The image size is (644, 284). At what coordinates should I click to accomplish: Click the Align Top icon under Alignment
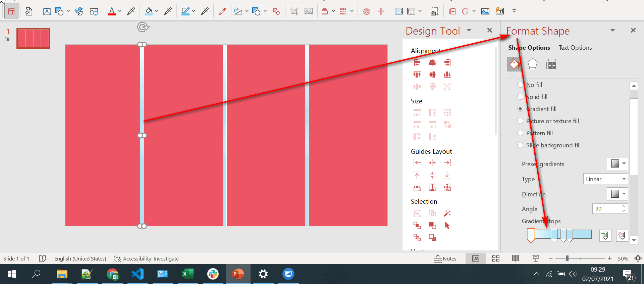(x=417, y=74)
